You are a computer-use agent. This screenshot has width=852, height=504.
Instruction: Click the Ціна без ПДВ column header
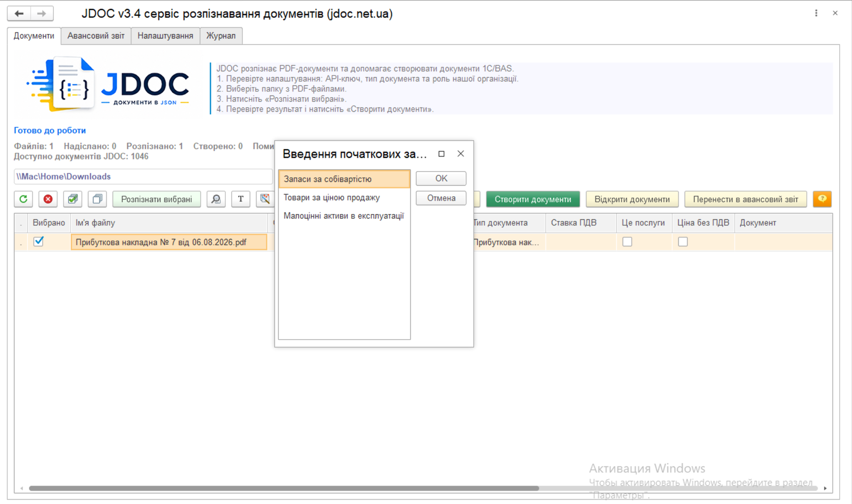point(703,223)
